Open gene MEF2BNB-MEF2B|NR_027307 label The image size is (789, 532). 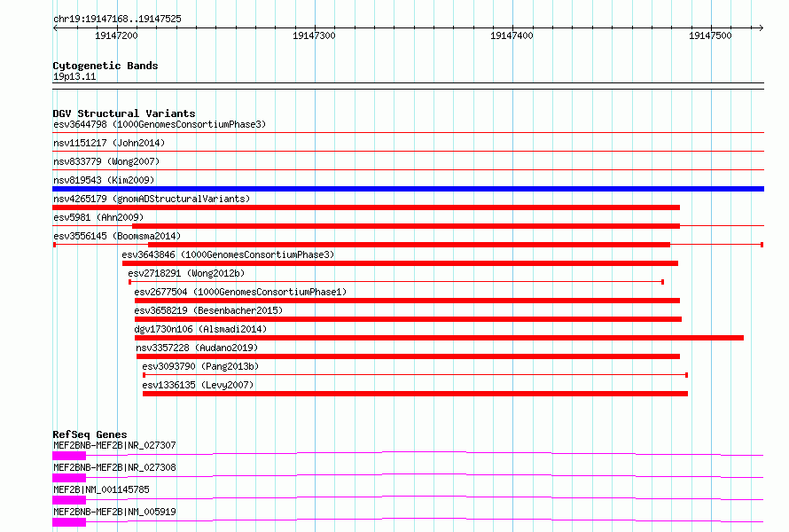[114, 445]
